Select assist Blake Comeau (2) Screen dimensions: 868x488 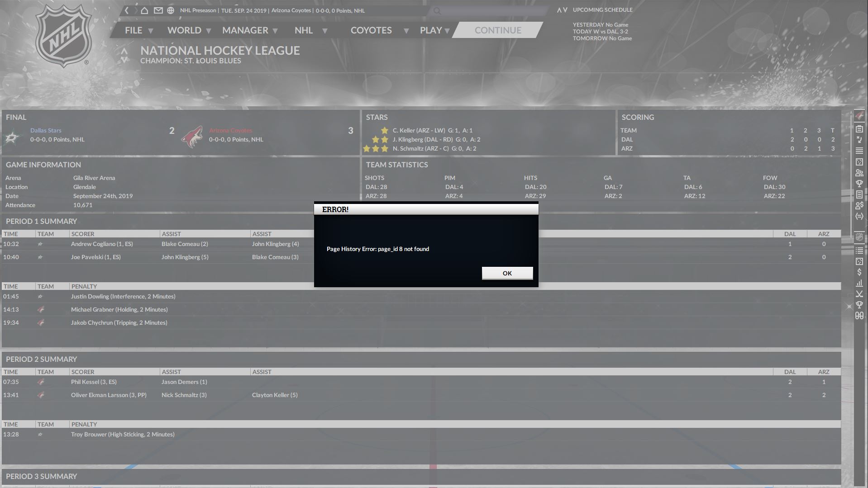click(x=185, y=244)
